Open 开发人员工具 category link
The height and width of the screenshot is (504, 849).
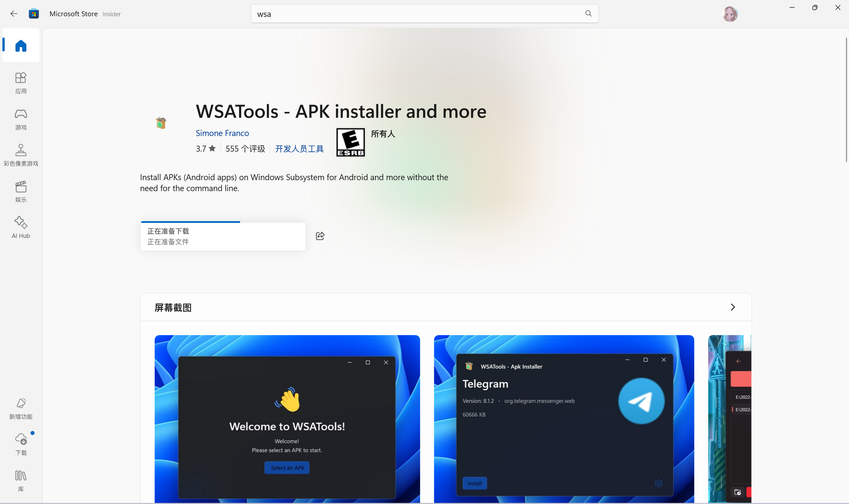pyautogui.click(x=299, y=149)
